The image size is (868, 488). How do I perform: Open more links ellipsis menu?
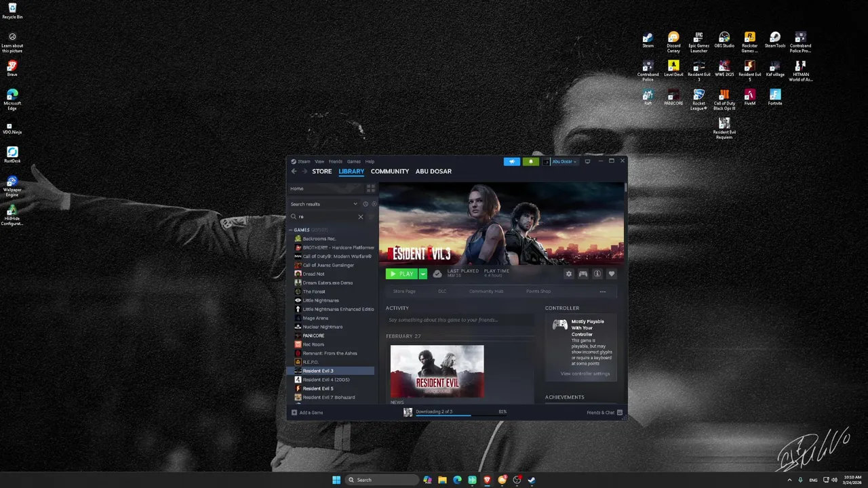pyautogui.click(x=602, y=291)
